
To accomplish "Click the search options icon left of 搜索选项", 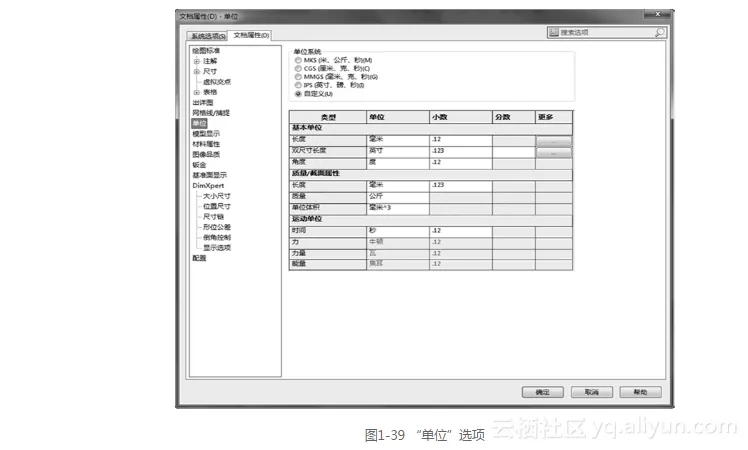I will coord(553,32).
